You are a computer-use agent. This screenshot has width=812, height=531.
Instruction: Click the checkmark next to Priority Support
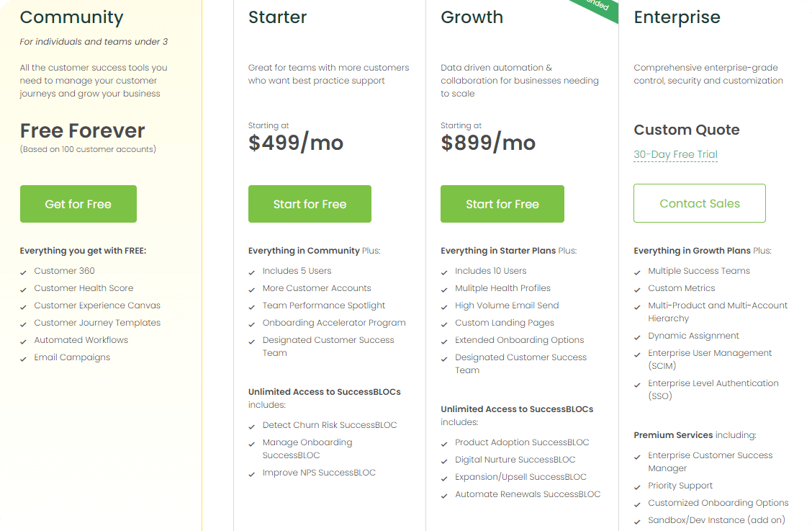[x=637, y=486]
